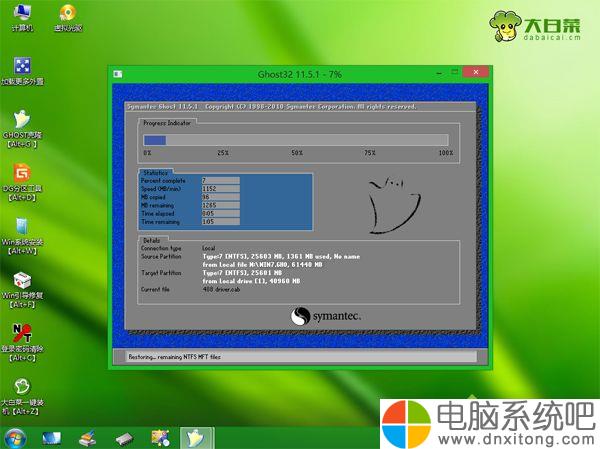This screenshot has width=600, height=449.
Task: Click the 100% progress scale label
Action: pos(446,153)
